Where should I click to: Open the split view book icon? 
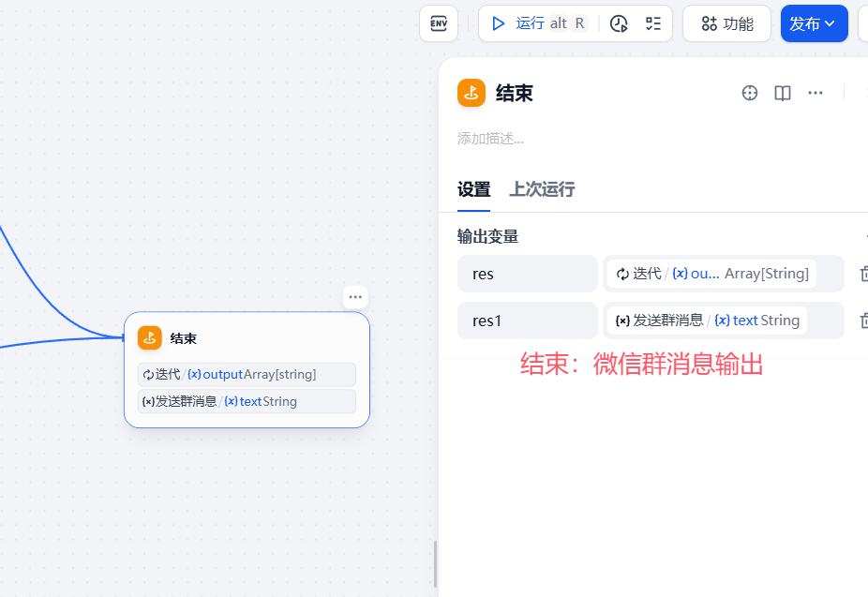tap(782, 93)
